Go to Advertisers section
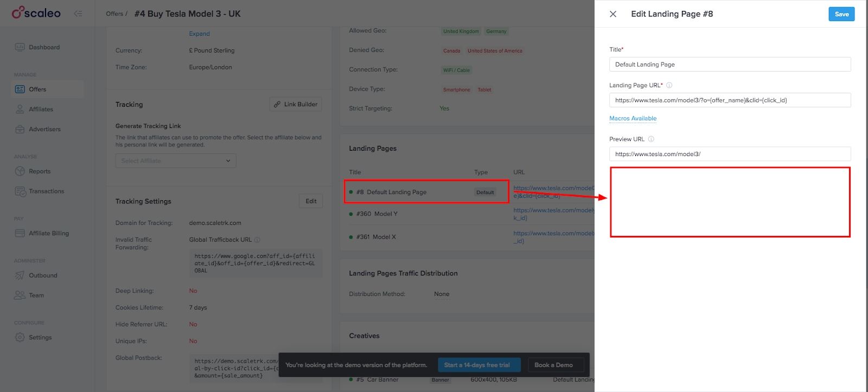The height and width of the screenshot is (392, 868). [x=44, y=129]
